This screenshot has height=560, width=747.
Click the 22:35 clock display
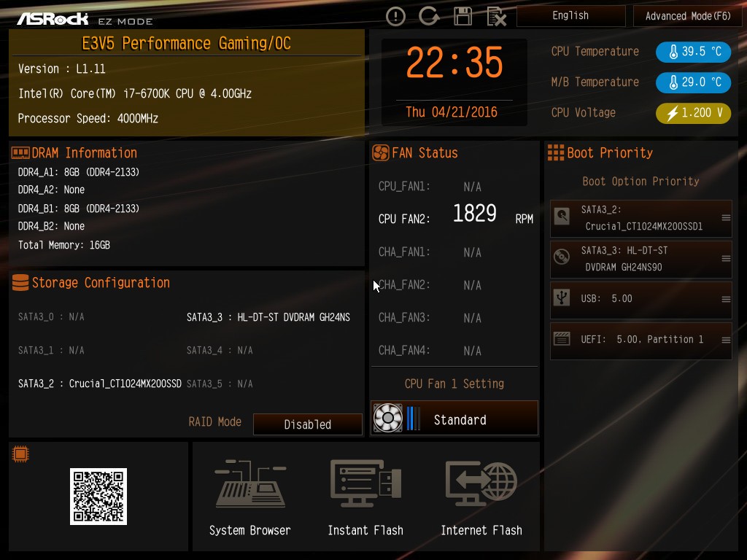point(454,63)
